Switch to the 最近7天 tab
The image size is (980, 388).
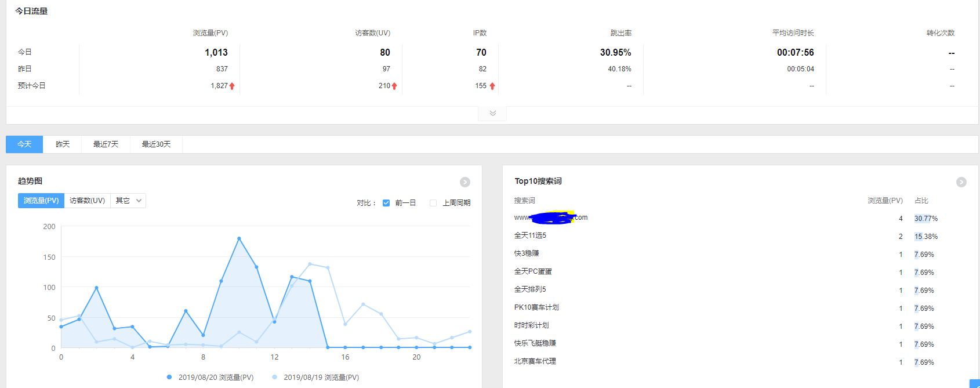(106, 144)
